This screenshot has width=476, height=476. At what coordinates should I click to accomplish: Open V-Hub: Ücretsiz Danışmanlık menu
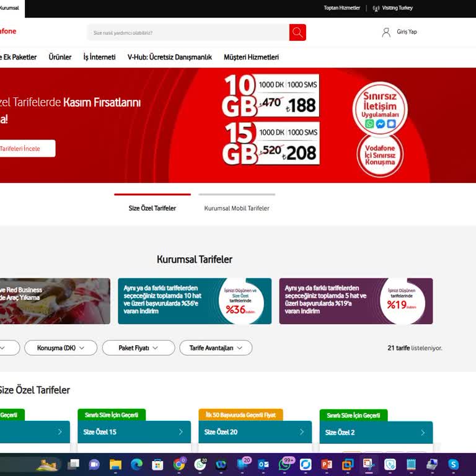[x=170, y=57]
